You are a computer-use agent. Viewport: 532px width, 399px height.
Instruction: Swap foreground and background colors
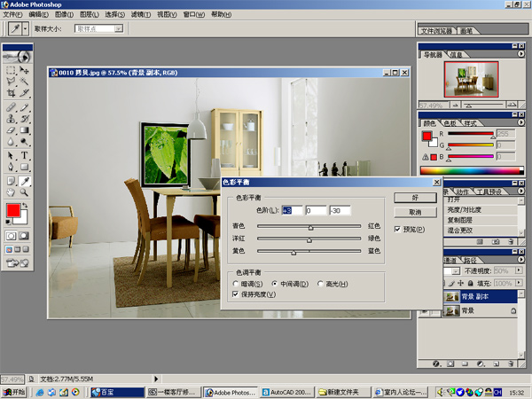point(25,206)
